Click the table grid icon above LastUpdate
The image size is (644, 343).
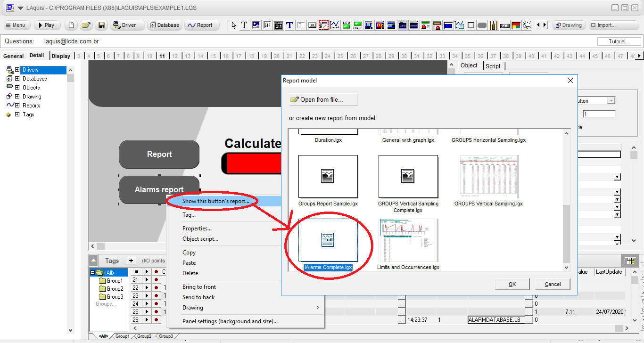pyautogui.click(x=630, y=261)
